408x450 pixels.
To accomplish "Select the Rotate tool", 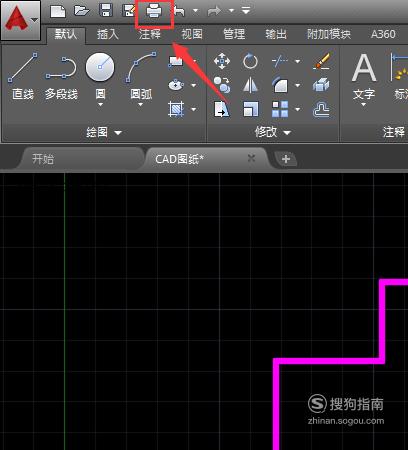I will tap(250, 61).
